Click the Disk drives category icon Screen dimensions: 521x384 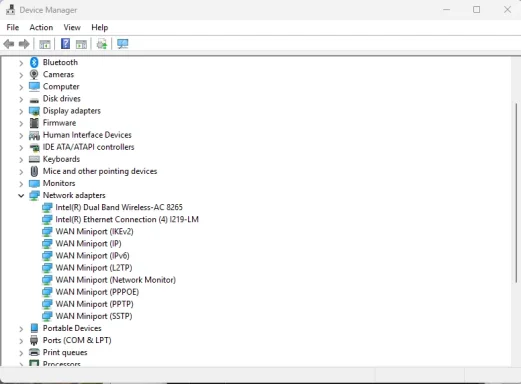(34, 100)
